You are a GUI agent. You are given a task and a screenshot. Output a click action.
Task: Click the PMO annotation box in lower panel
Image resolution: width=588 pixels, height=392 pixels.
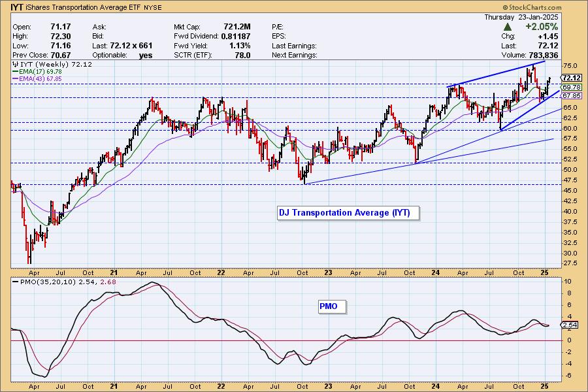click(x=333, y=306)
